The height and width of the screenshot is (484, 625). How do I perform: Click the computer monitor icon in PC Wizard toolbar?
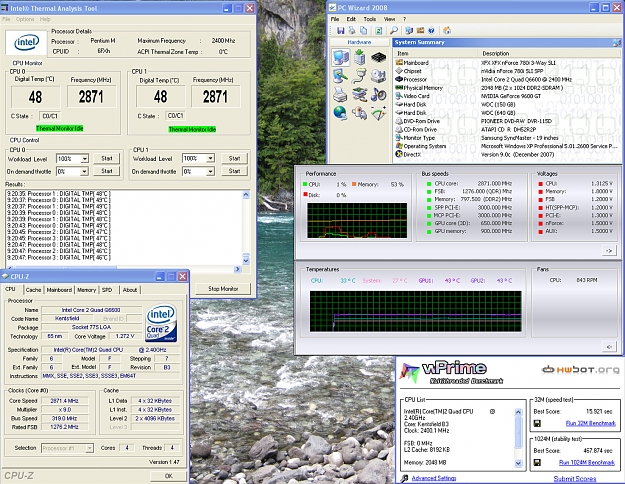409,30
